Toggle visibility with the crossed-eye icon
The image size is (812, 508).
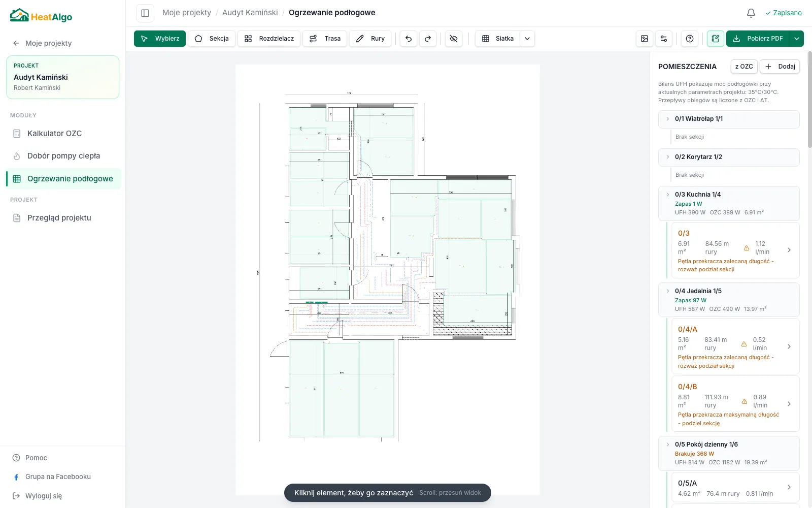[454, 39]
